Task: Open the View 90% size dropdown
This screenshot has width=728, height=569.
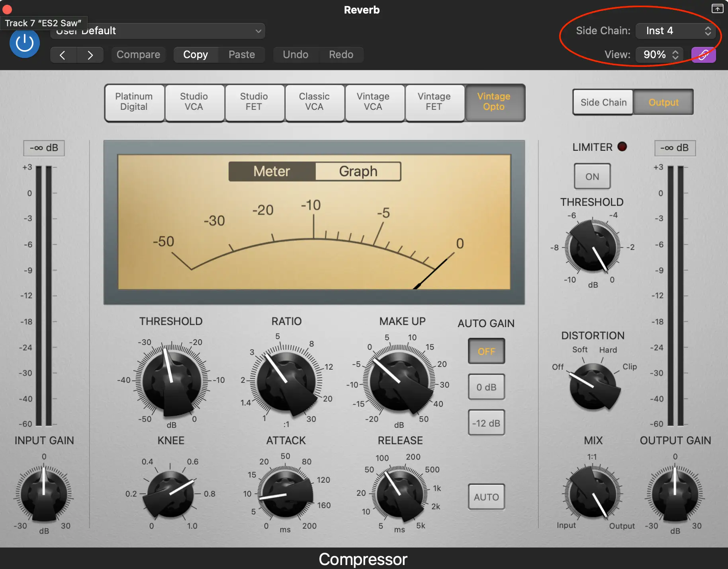Action: pyautogui.click(x=660, y=55)
